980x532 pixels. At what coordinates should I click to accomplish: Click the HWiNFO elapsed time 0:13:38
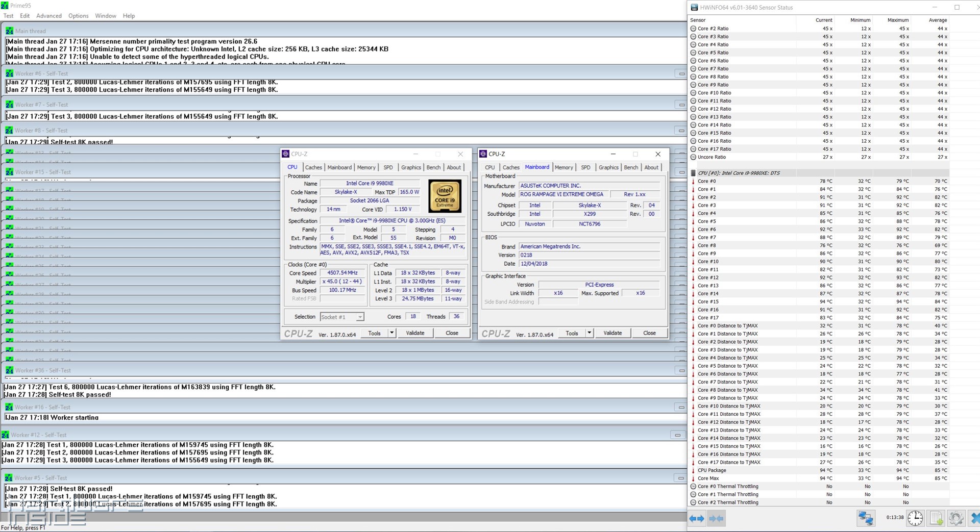pos(895,517)
